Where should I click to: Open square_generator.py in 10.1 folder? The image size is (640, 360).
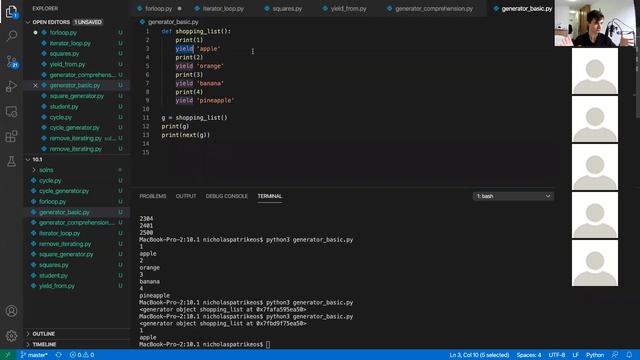(x=66, y=254)
